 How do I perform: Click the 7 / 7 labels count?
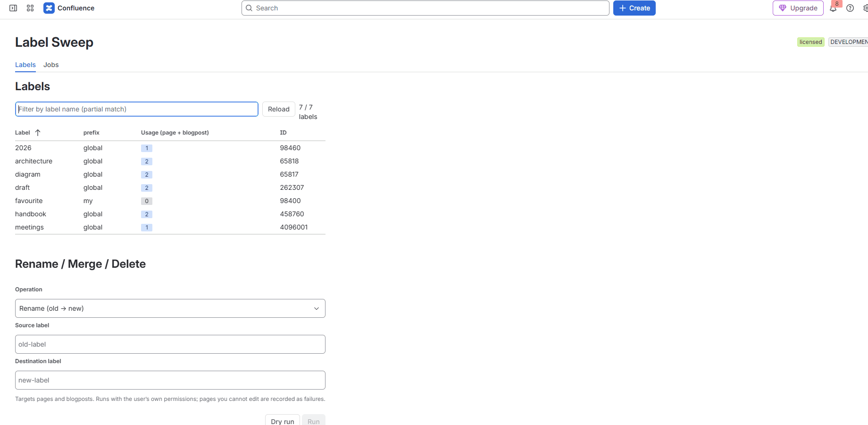(x=308, y=112)
